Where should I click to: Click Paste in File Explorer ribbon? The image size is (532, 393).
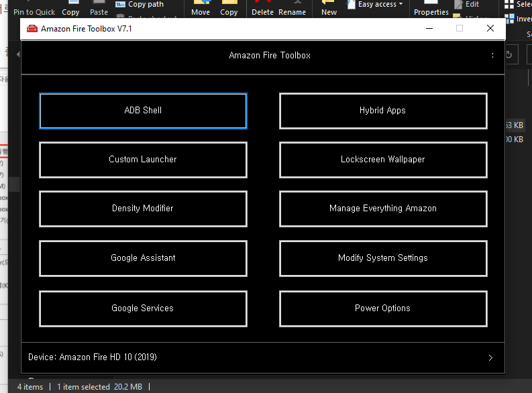pos(99,9)
